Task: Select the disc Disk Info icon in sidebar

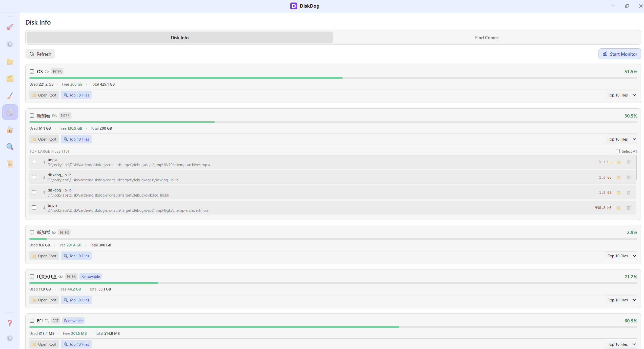Action: 10,112
